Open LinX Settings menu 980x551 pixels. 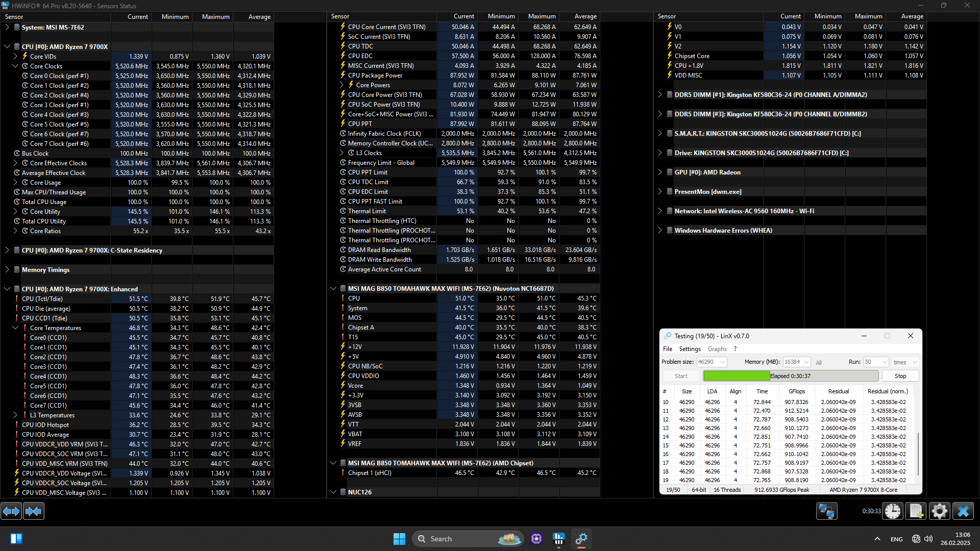point(690,349)
